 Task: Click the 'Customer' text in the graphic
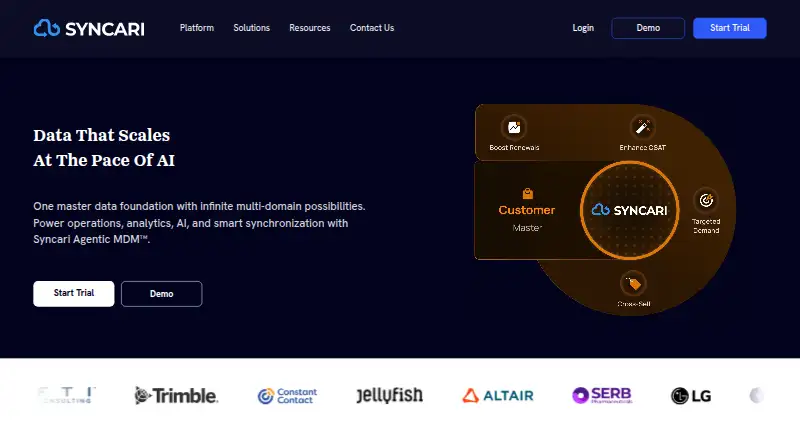(527, 210)
